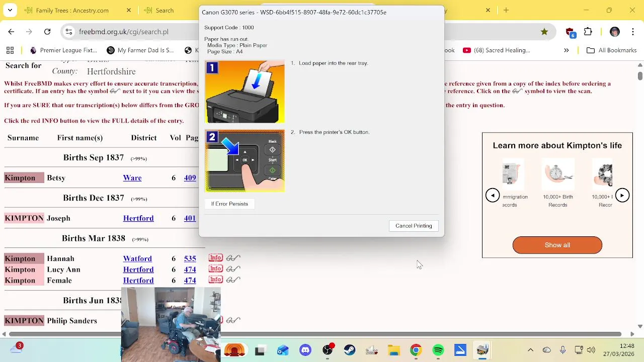The width and height of the screenshot is (644, 362).
Task: Reload the page with the refresh icon
Action: tap(47, 32)
